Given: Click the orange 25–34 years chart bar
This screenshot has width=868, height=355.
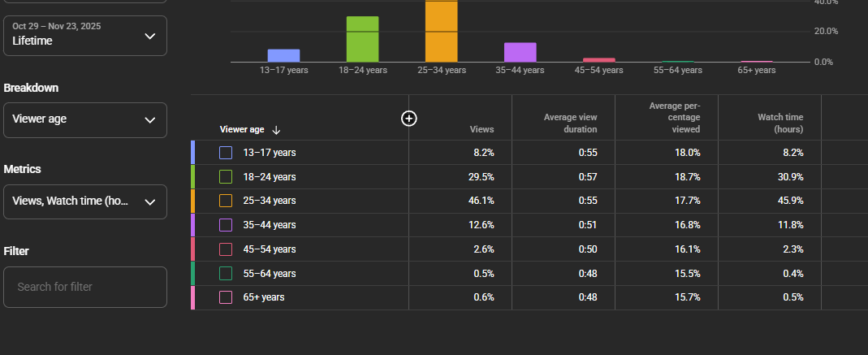Looking at the screenshot, I should [x=442, y=31].
